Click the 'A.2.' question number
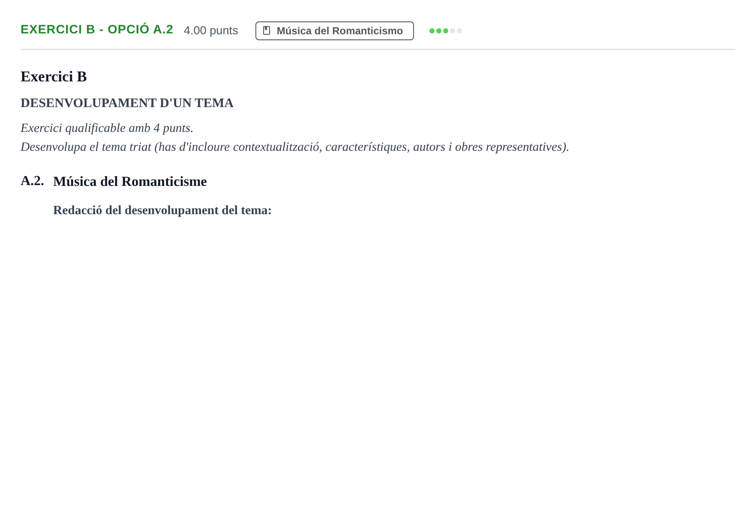 [32, 181]
